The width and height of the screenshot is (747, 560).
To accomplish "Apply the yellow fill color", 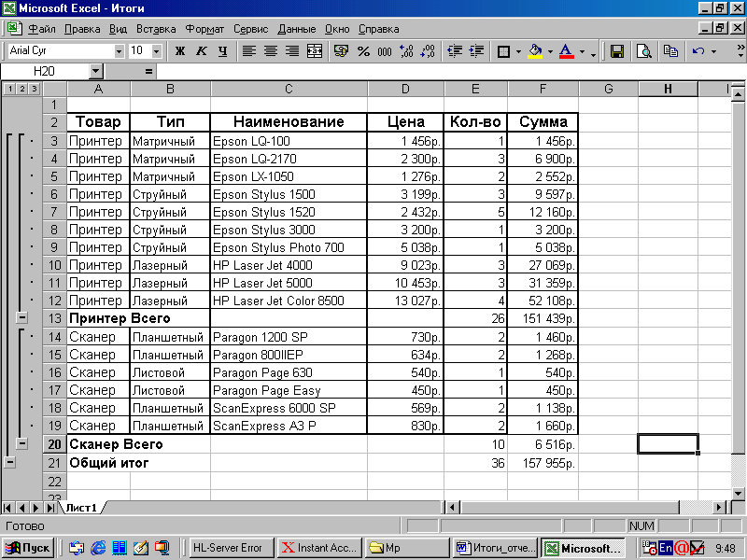I will pos(535,51).
